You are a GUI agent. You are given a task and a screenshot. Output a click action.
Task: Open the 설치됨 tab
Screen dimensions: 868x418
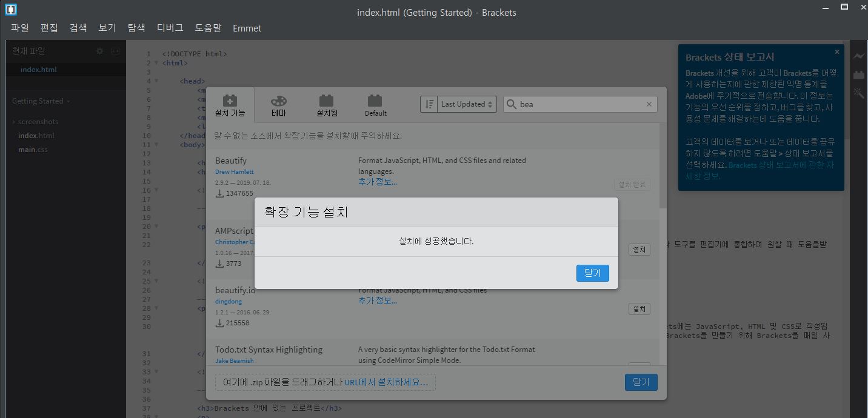coord(327,106)
